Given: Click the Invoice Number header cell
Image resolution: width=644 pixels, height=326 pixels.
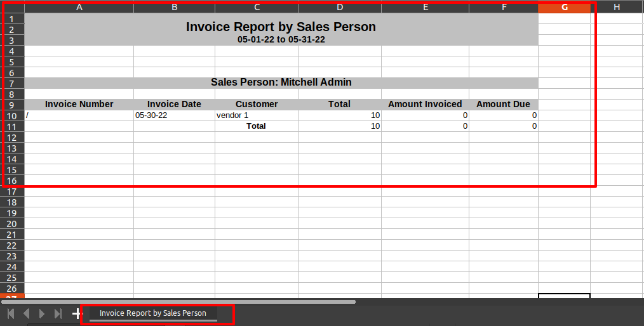Looking at the screenshot, I should (x=79, y=105).
